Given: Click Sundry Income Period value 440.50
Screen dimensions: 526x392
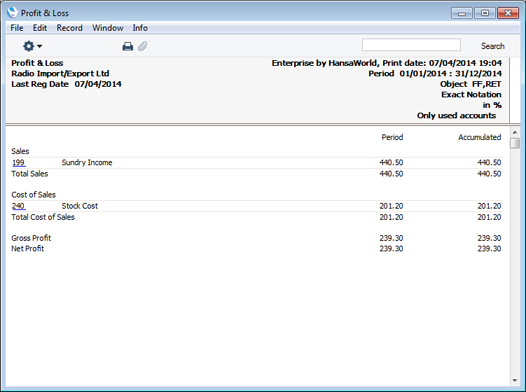Looking at the screenshot, I should (391, 163).
